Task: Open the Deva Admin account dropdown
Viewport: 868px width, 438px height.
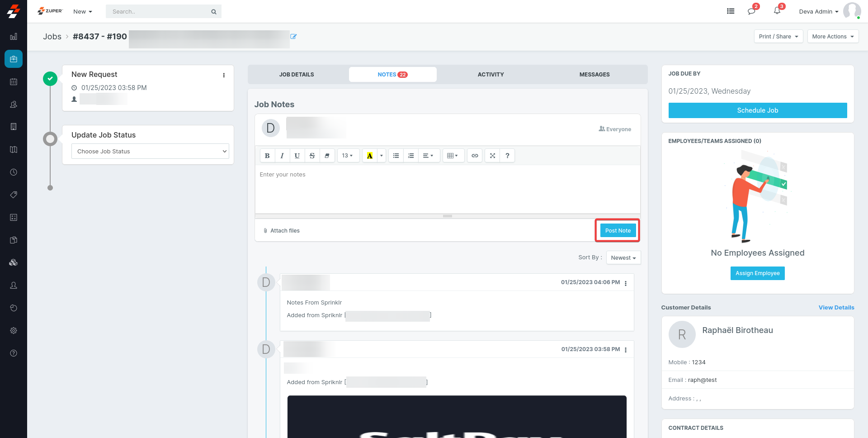Action: (x=819, y=12)
